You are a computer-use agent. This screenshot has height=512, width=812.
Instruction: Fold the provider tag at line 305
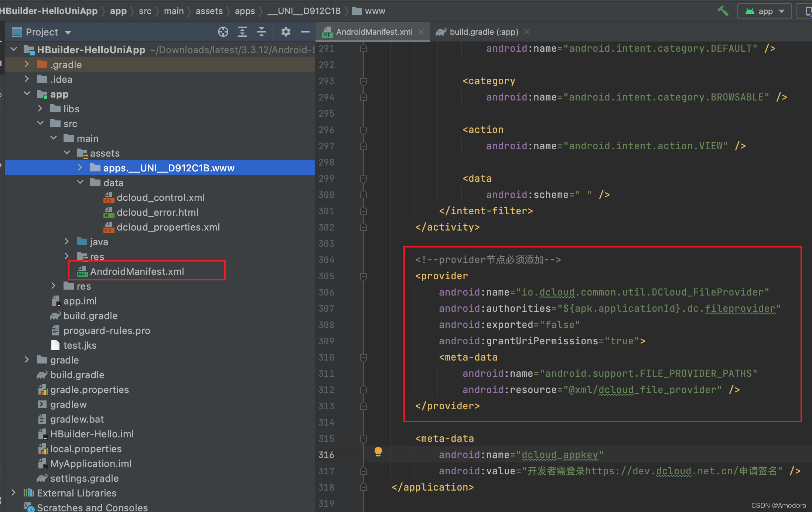point(364,276)
